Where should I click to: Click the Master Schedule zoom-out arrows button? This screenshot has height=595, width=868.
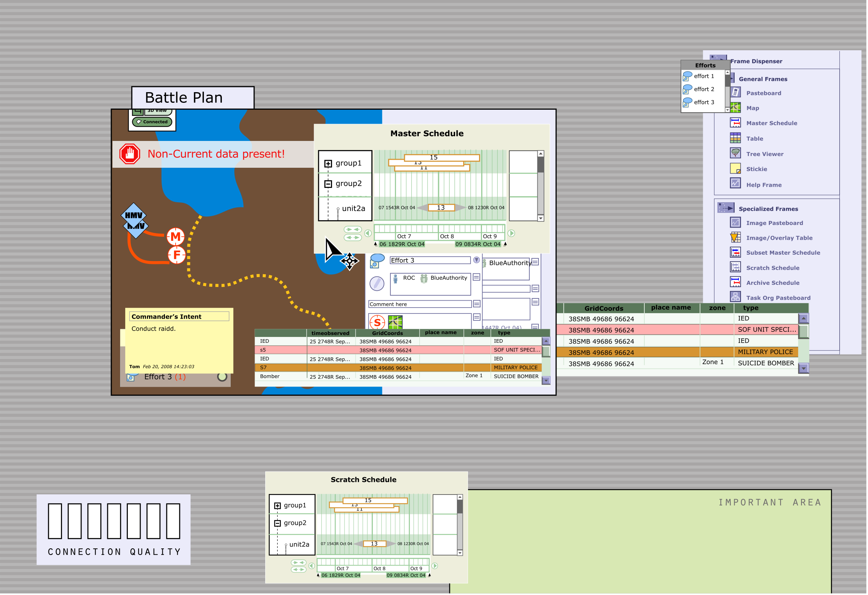click(x=353, y=238)
